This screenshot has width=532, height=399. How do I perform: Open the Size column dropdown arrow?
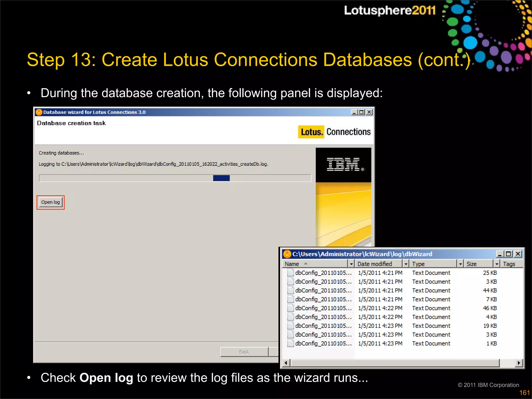(x=497, y=264)
